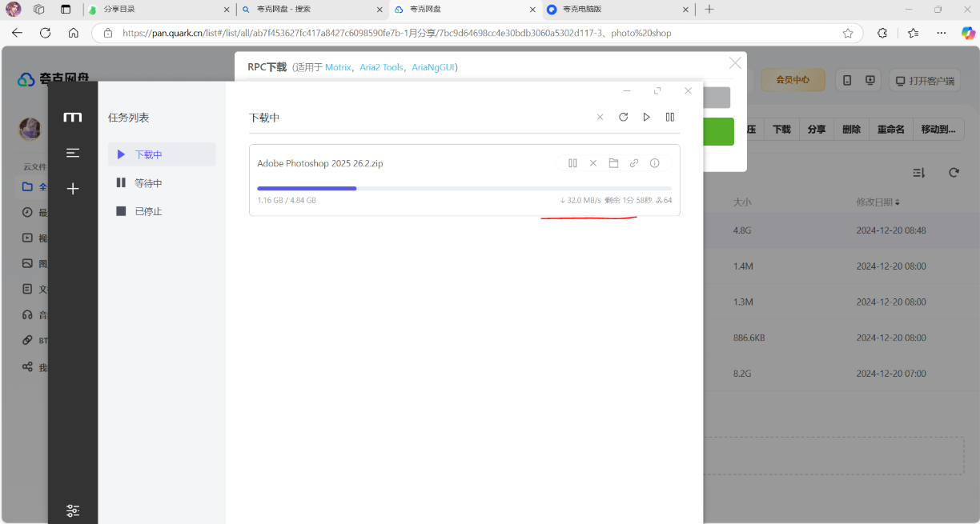Image resolution: width=980 pixels, height=524 pixels.
Task: Click the download progress bar
Action: (x=464, y=189)
